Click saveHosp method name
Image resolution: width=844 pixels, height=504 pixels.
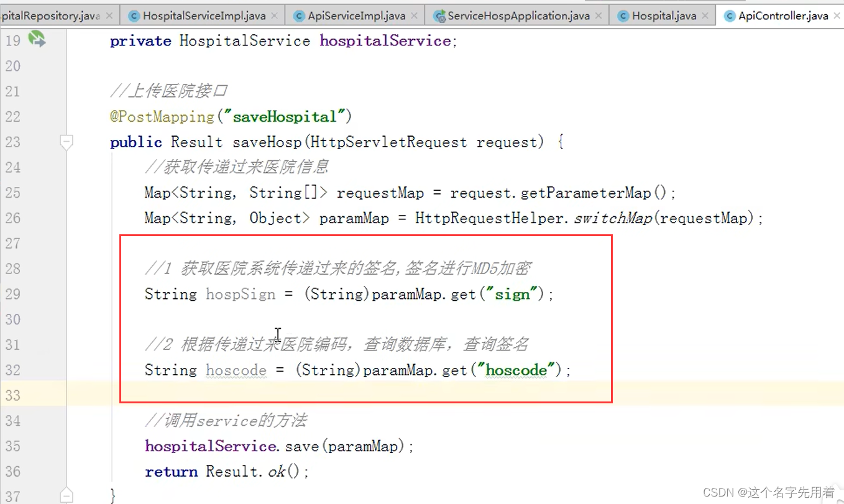click(x=268, y=142)
